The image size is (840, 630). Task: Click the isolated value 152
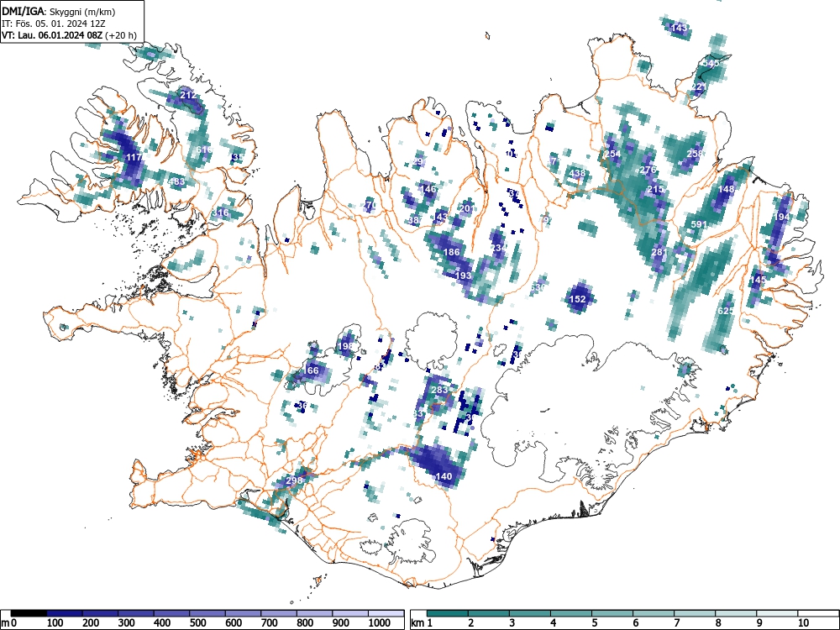click(x=578, y=299)
